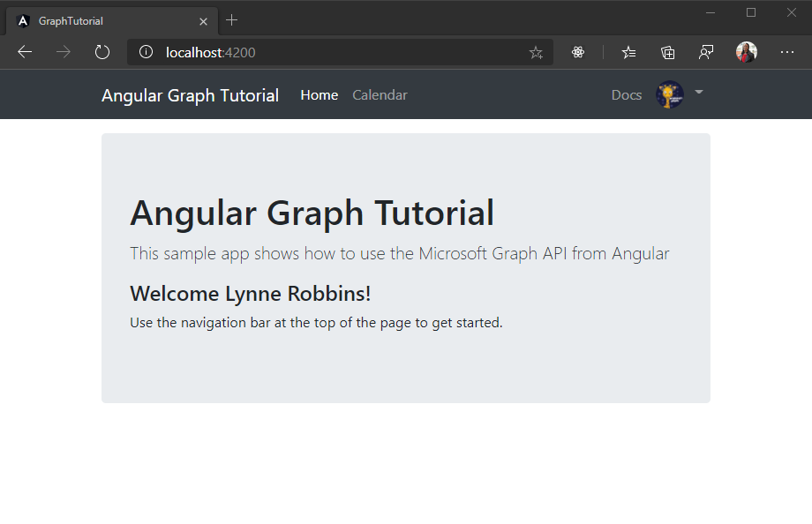Image resolution: width=812 pixels, height=524 pixels.
Task: Open the Calendar nav link
Action: coord(380,95)
